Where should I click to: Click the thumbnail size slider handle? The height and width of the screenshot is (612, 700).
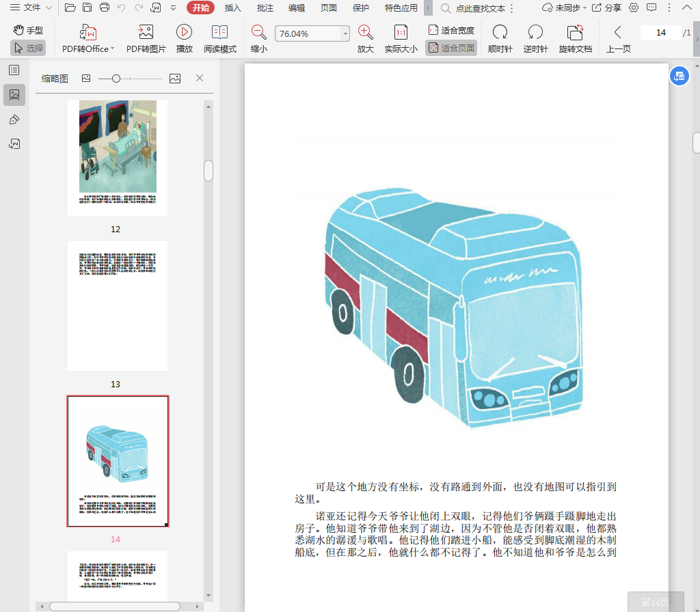pos(116,79)
